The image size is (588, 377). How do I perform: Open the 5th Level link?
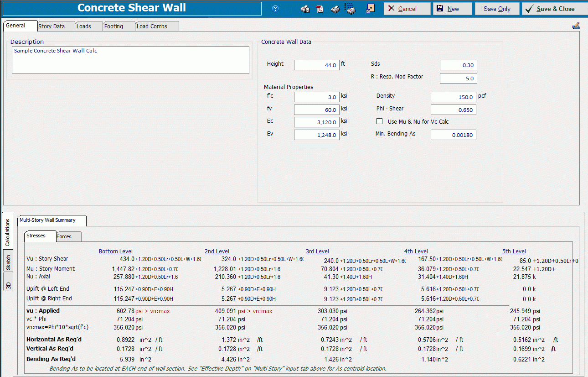pos(514,251)
